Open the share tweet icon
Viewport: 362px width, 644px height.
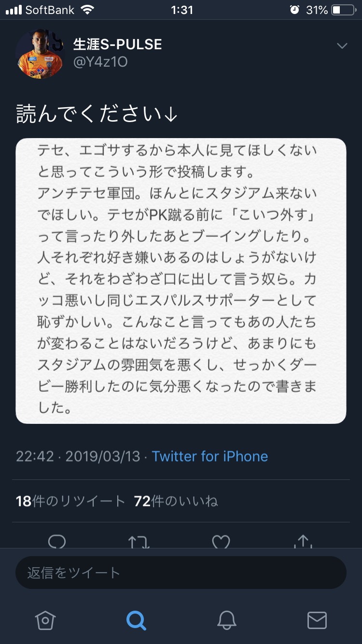pos(303,542)
